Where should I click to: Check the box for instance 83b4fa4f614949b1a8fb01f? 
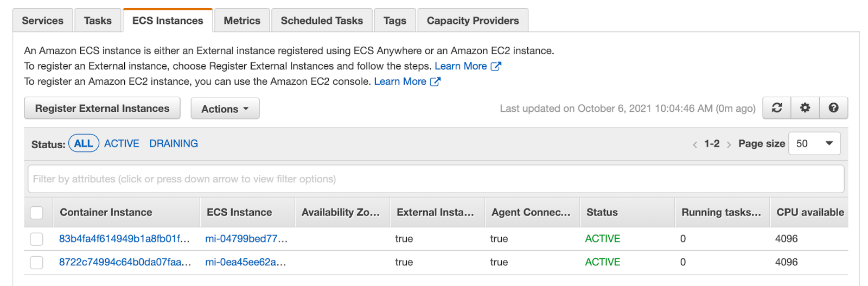[x=37, y=239]
